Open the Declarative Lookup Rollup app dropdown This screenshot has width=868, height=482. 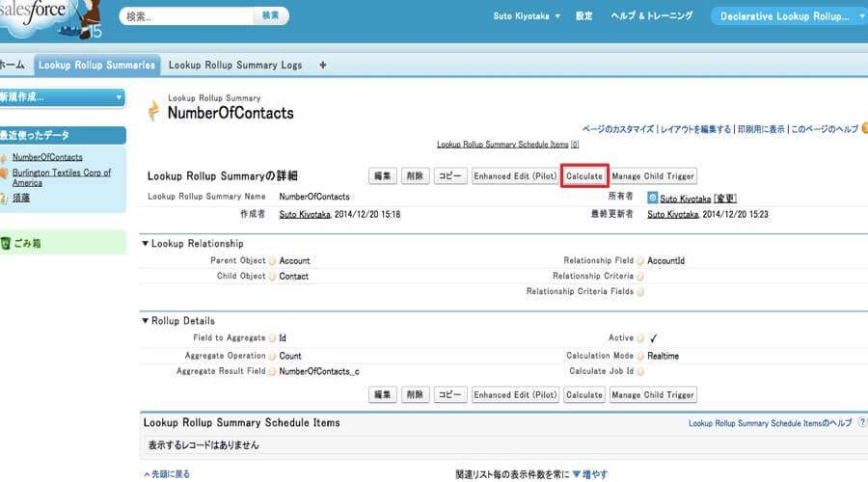click(x=788, y=16)
